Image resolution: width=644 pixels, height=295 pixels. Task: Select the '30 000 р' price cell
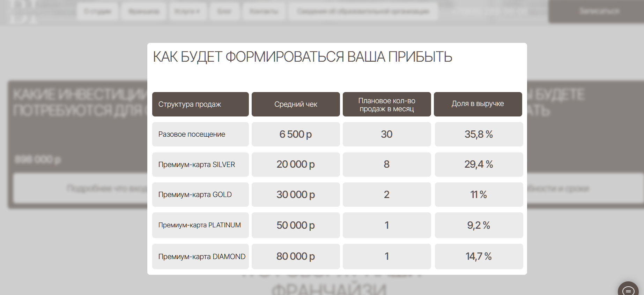[296, 195]
